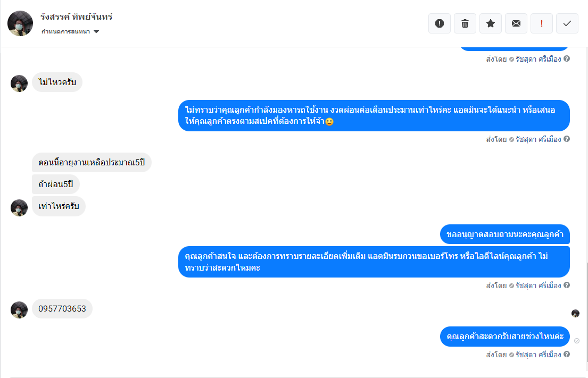Click help icon under the last sent message
588x378 pixels.
(567, 354)
